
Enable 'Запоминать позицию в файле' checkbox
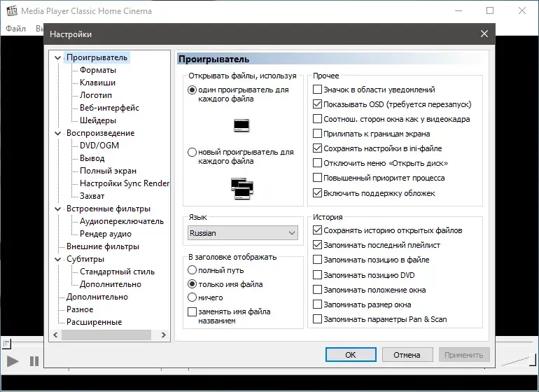(x=317, y=259)
